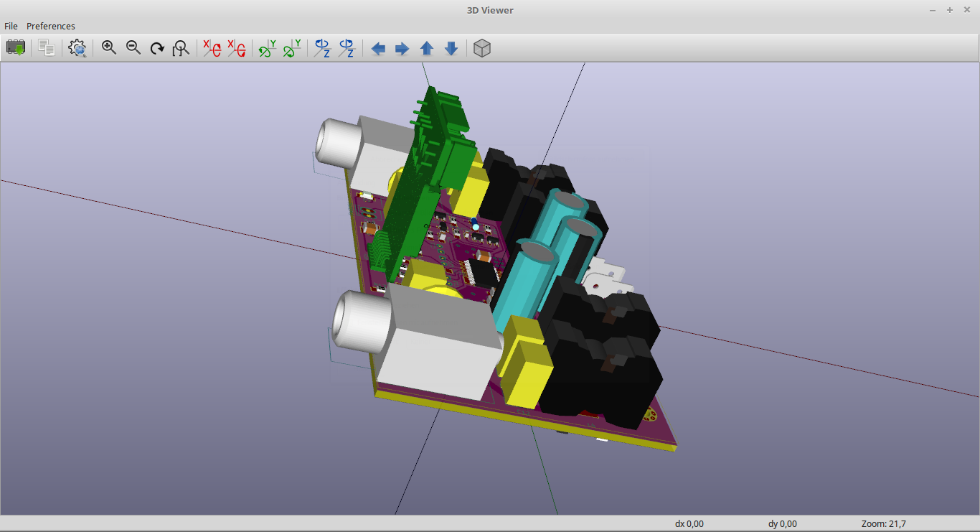The image size is (980, 532).
Task: Rotate X clockwise using the first red X icon
Action: point(212,48)
